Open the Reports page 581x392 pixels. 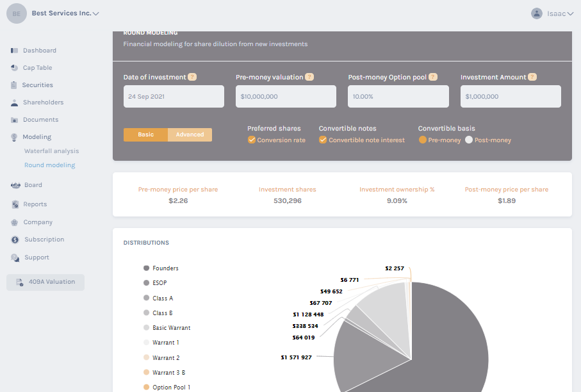[35, 204]
